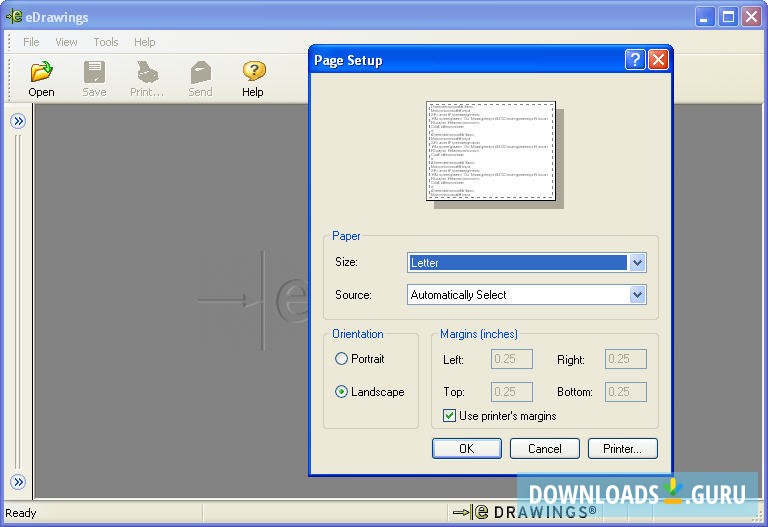Open the Tools menu
This screenshot has height=527, width=768.
[x=106, y=42]
